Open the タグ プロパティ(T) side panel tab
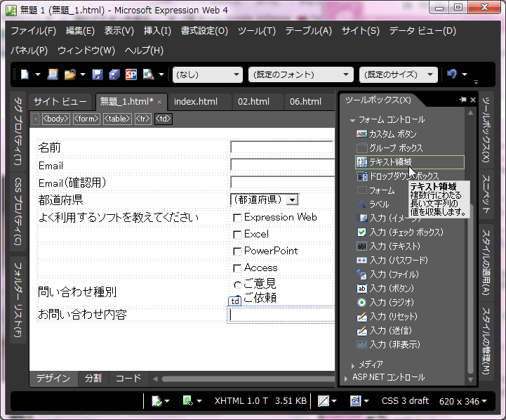The image size is (506, 420). (18, 131)
